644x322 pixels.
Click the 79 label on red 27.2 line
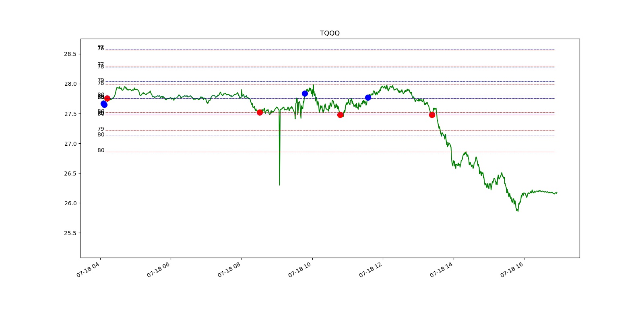101,129
